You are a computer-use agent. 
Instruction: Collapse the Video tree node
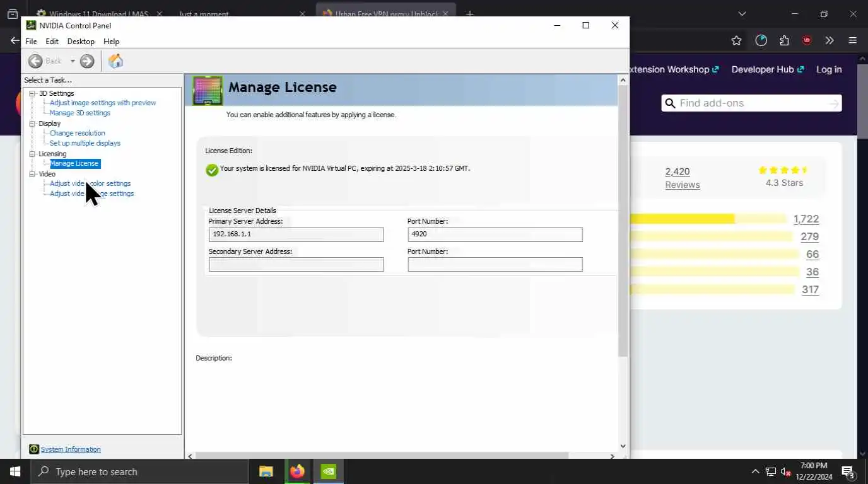(32, 174)
